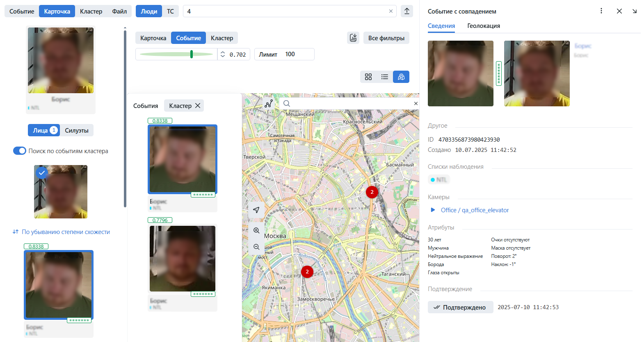The width and height of the screenshot is (644, 342).
Task: Click the upload file icon
Action: pos(406,11)
